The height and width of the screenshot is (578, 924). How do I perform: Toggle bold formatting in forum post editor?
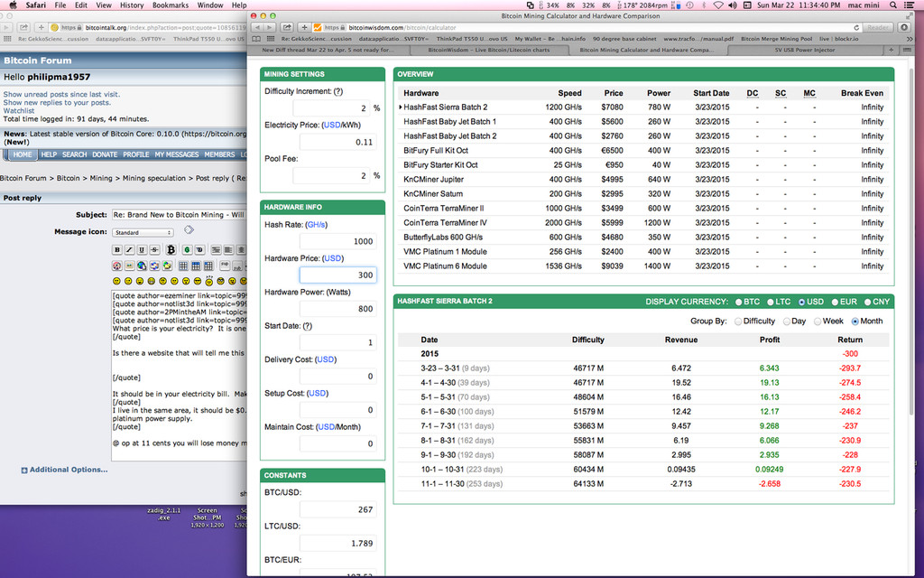(117, 250)
